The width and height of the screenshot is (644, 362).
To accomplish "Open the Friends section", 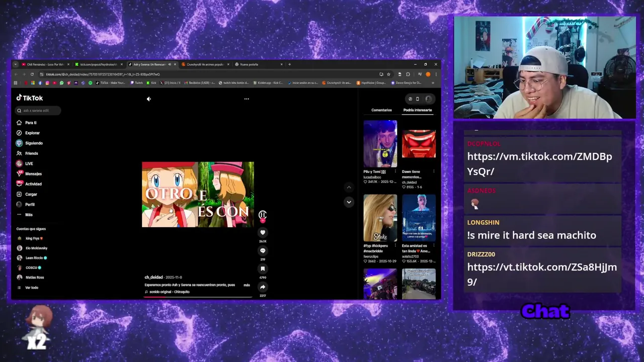I will pyautogui.click(x=27, y=153).
